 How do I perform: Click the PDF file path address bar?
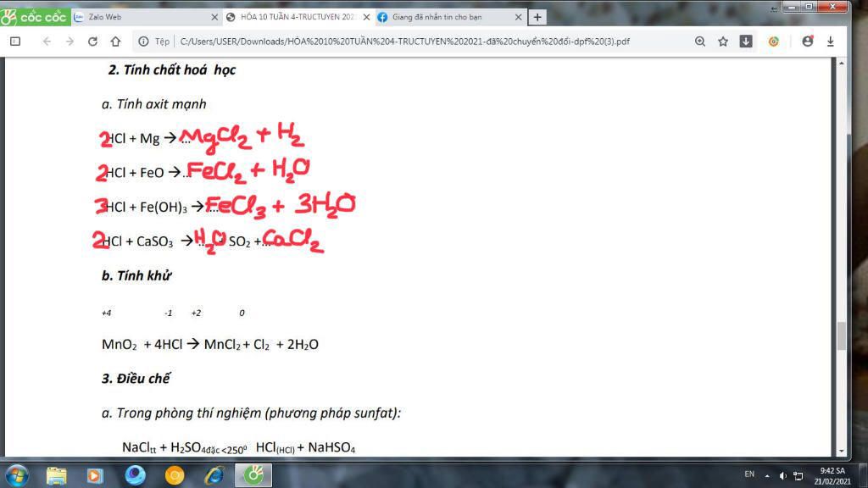point(404,42)
